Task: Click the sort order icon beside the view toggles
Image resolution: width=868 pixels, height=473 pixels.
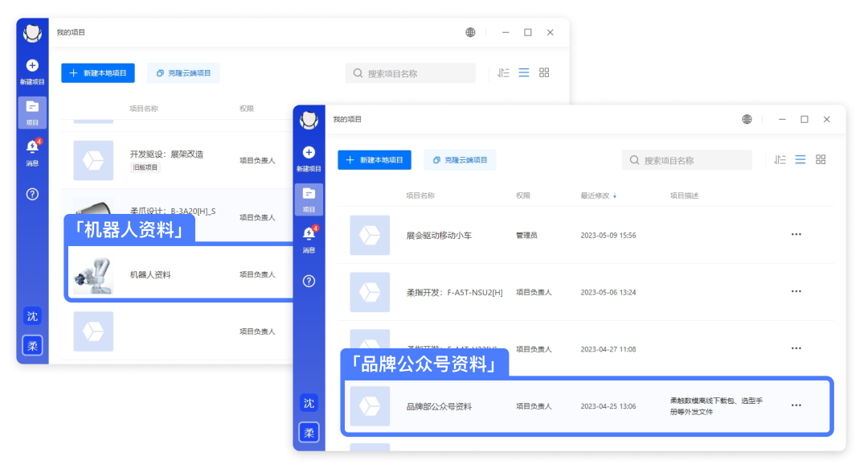Action: coord(780,159)
